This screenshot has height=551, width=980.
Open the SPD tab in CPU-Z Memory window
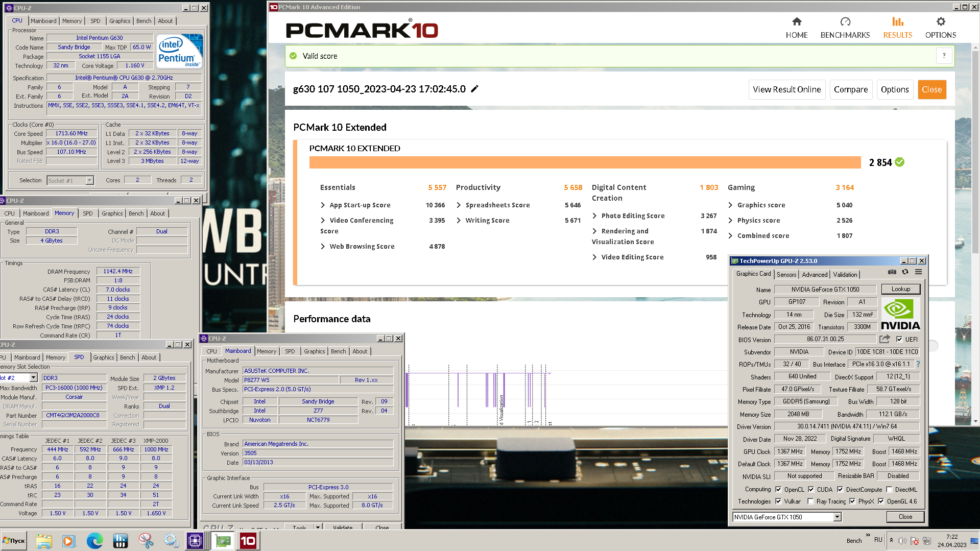pyautogui.click(x=88, y=213)
